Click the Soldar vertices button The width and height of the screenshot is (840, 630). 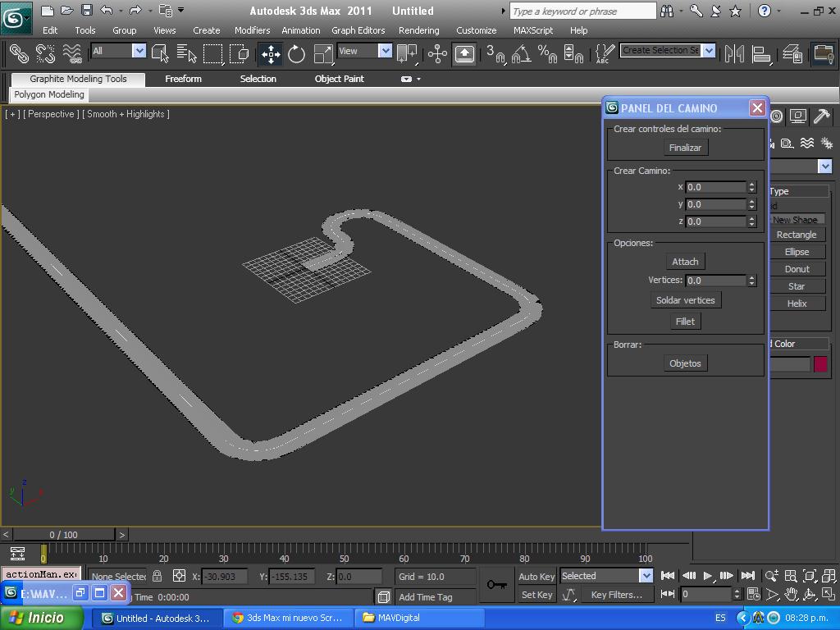[685, 300]
